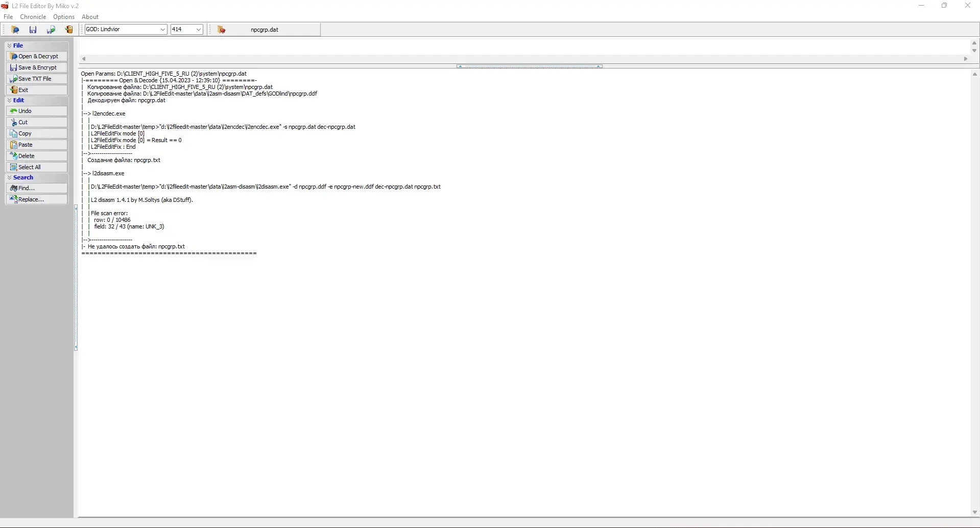Click the 'L2FileEditFix mode [0] = Result == 0' line
Screen dimensions: 980x528
coord(136,140)
